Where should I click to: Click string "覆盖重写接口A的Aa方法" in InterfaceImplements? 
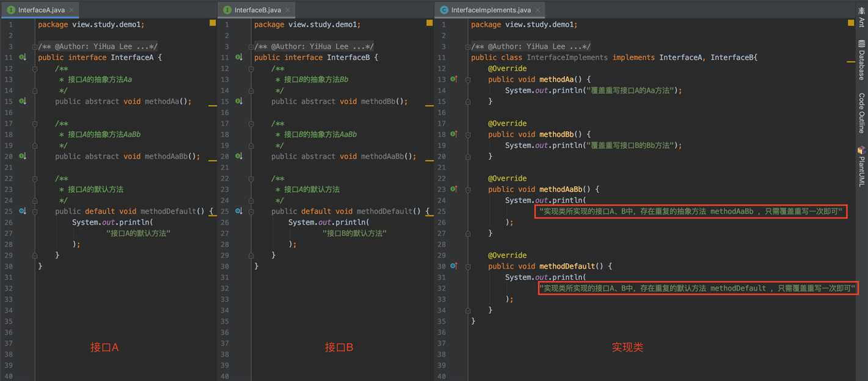click(x=630, y=90)
